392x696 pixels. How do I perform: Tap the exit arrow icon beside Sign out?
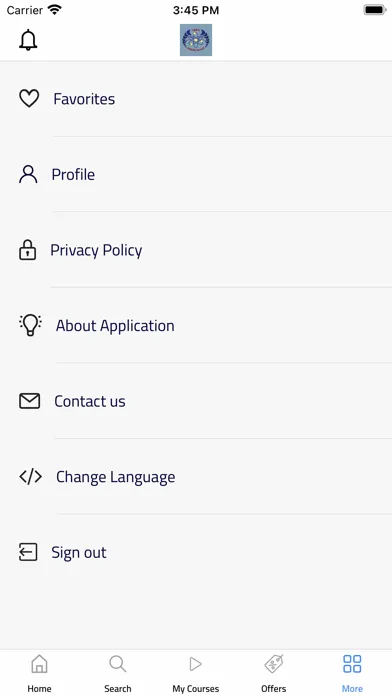tap(28, 552)
